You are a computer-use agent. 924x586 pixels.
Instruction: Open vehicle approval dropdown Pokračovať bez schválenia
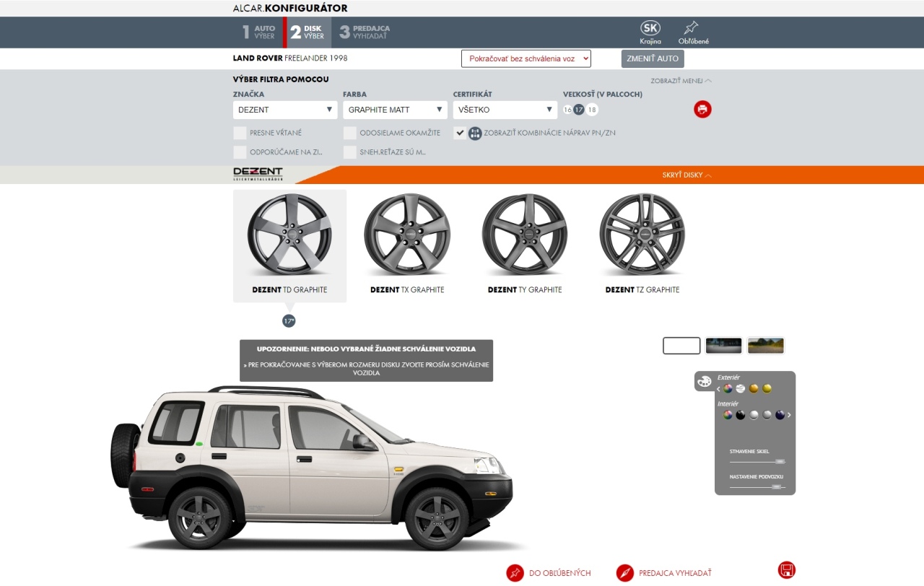(526, 58)
